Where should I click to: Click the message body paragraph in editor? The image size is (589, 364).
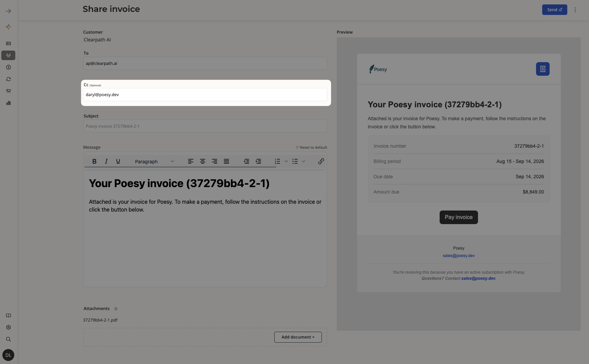[205, 206]
